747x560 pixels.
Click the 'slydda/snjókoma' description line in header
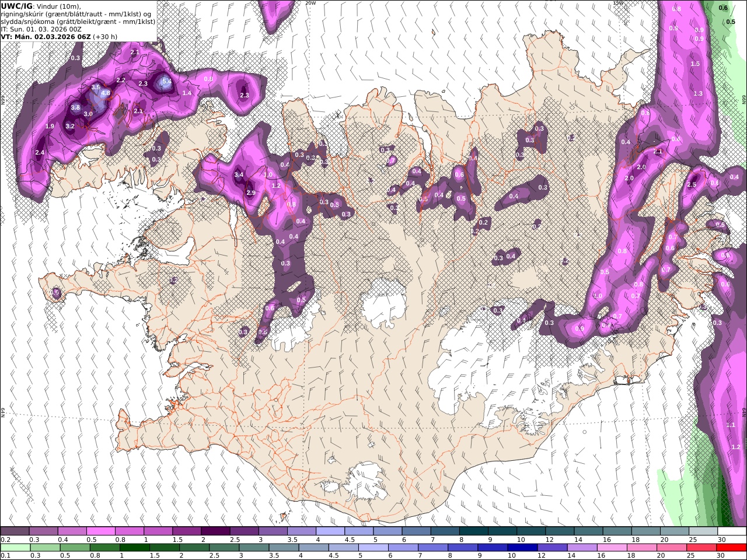pyautogui.click(x=78, y=21)
